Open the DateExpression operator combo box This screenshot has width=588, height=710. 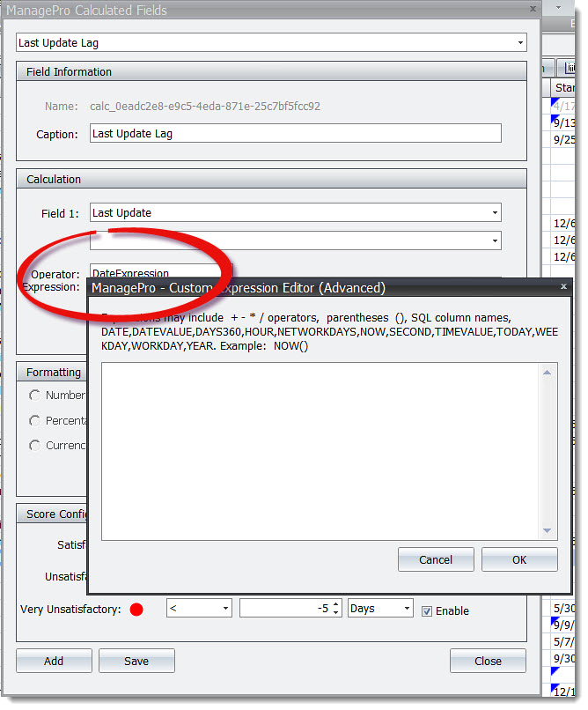pyautogui.click(x=161, y=271)
